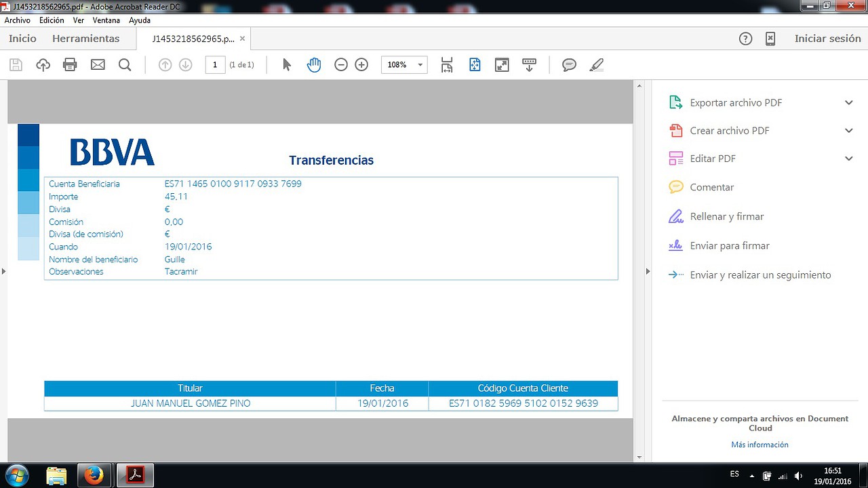The image size is (868, 488).
Task: Open the Ayuda menu
Action: click(x=140, y=20)
